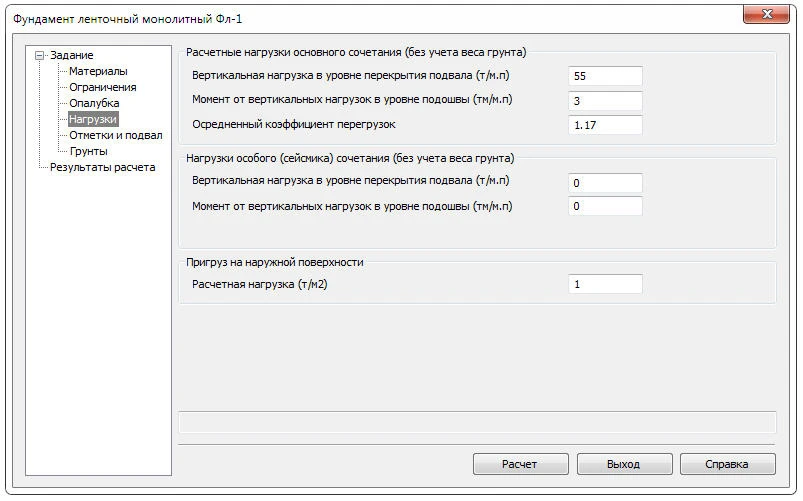Go to Отметки и подвал section
The image size is (803, 501).
click(x=115, y=136)
